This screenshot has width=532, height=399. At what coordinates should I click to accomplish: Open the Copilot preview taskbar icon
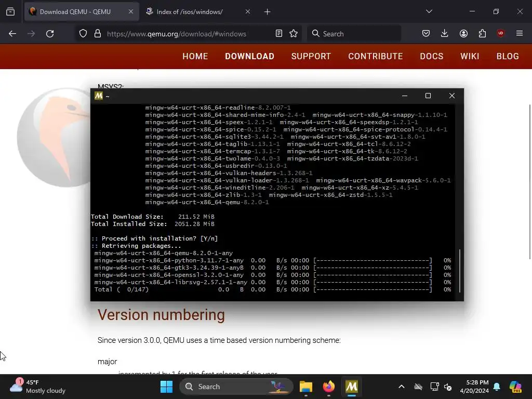click(515, 387)
